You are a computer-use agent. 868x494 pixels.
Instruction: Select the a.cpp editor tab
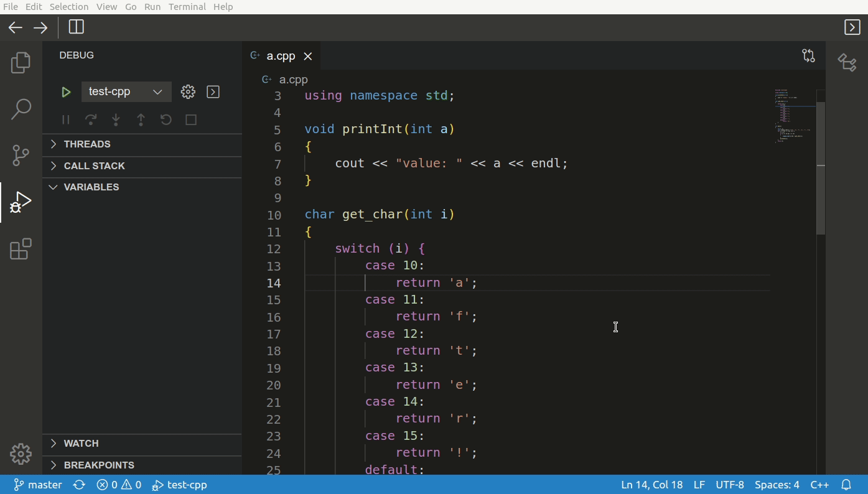(x=281, y=56)
